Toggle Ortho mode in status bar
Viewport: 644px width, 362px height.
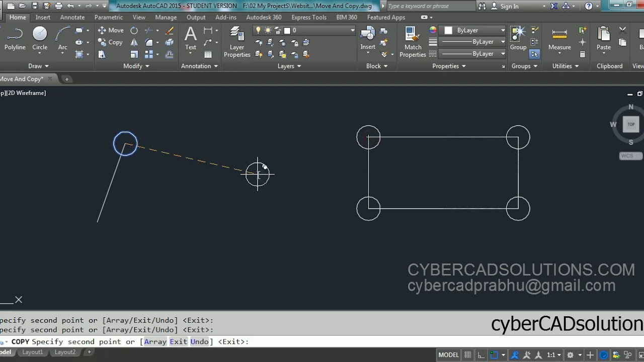[x=481, y=355]
